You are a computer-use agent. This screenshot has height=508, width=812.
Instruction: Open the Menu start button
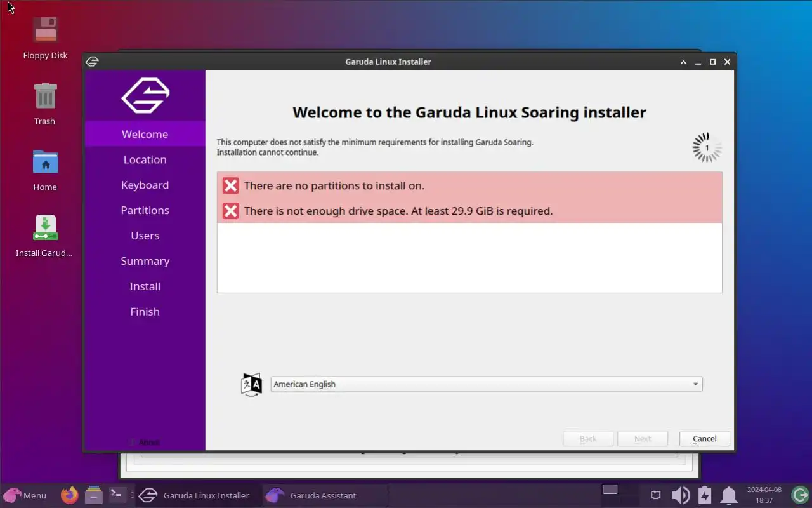tap(25, 495)
